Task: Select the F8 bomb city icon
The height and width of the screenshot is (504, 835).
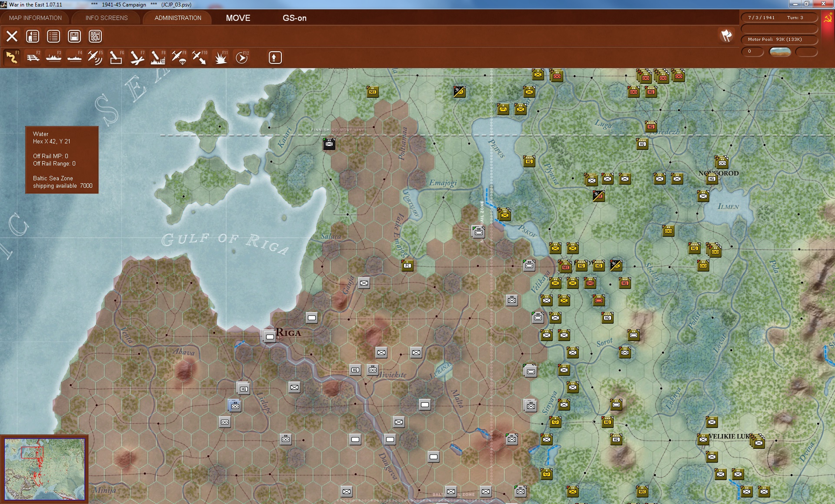Action: tap(158, 57)
